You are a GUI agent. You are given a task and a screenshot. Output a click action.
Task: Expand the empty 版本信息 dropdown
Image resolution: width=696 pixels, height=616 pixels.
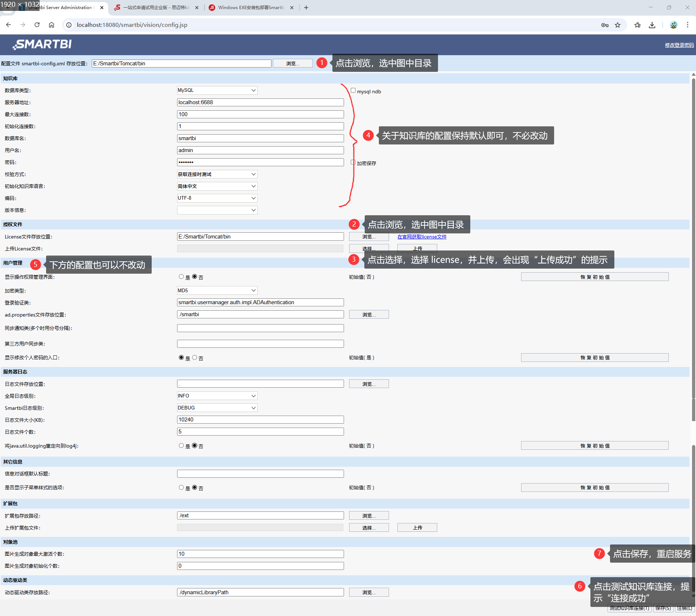(217, 210)
